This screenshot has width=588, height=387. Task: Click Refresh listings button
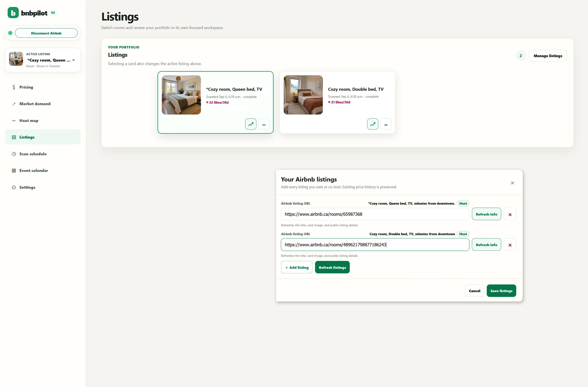(332, 267)
